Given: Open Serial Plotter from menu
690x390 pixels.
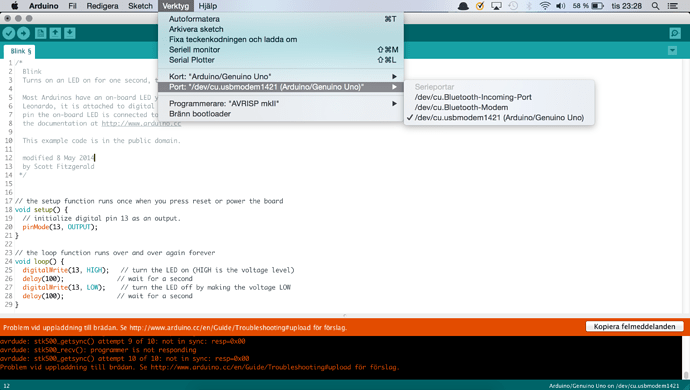Looking at the screenshot, I should 280,60.
